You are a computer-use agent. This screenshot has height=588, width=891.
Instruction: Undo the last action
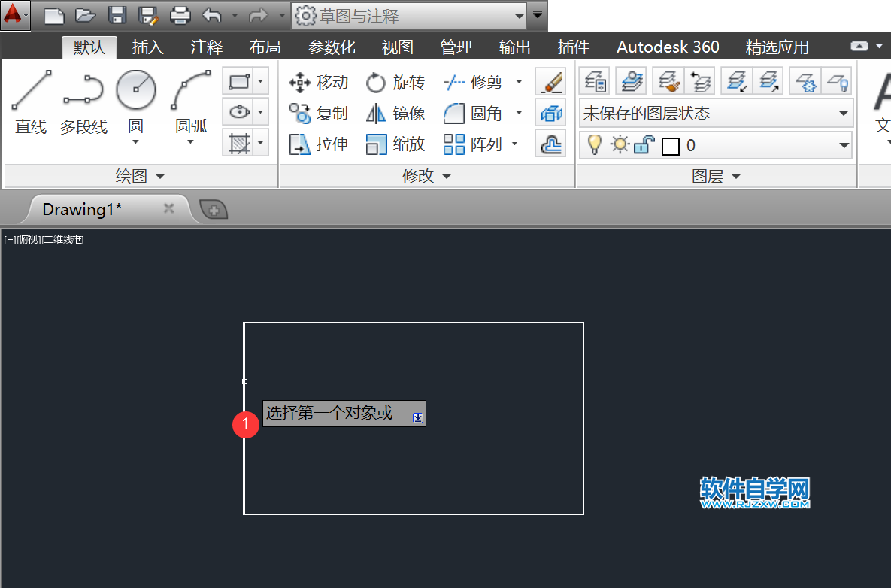pyautogui.click(x=212, y=15)
